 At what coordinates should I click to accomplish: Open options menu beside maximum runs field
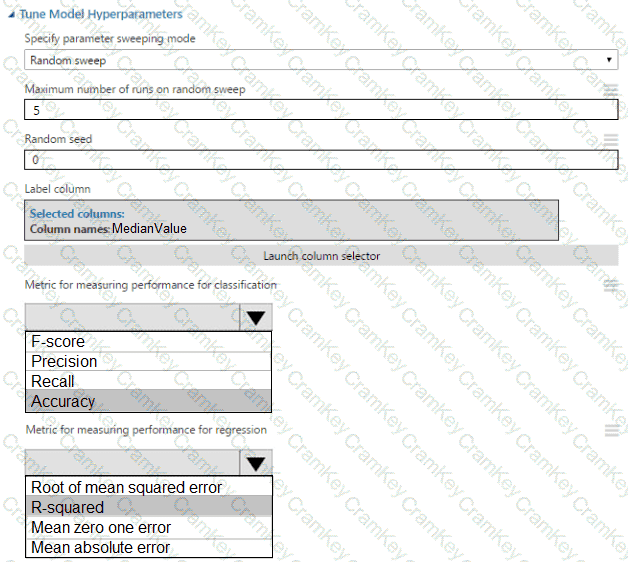(x=610, y=90)
